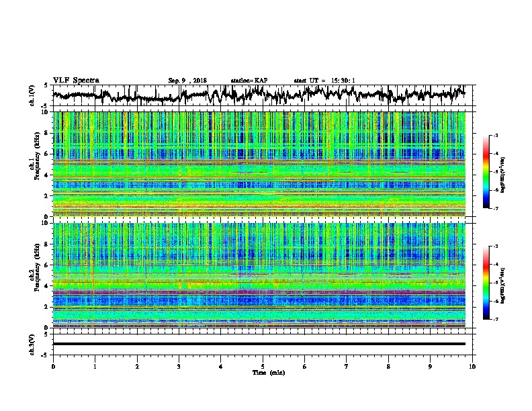
Task: Click inside the ch.2 spectrogram panel
Action: pyautogui.click(x=259, y=275)
